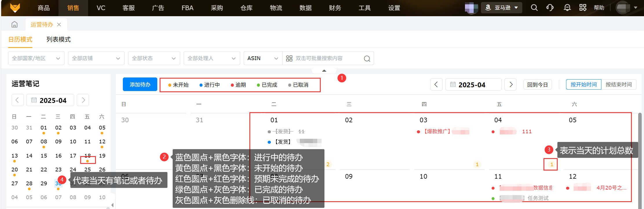
Task: Open the cancelled 【发货】 11 task on day 01
Action: click(286, 132)
